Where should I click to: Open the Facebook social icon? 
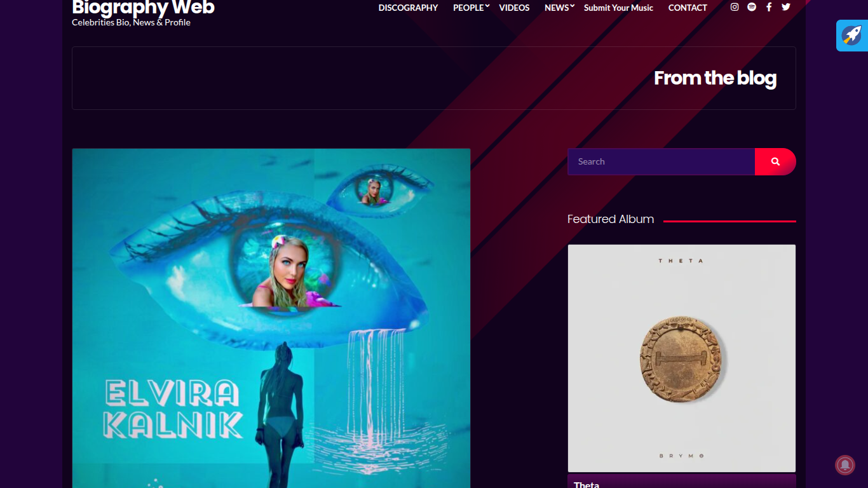point(769,7)
